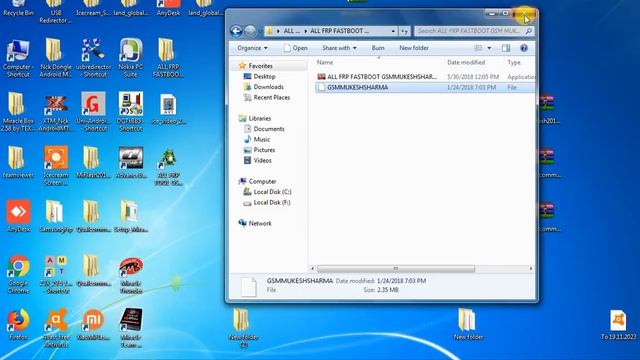
Task: Select the avast Free Antivirus desktop icon
Action: coord(56,328)
